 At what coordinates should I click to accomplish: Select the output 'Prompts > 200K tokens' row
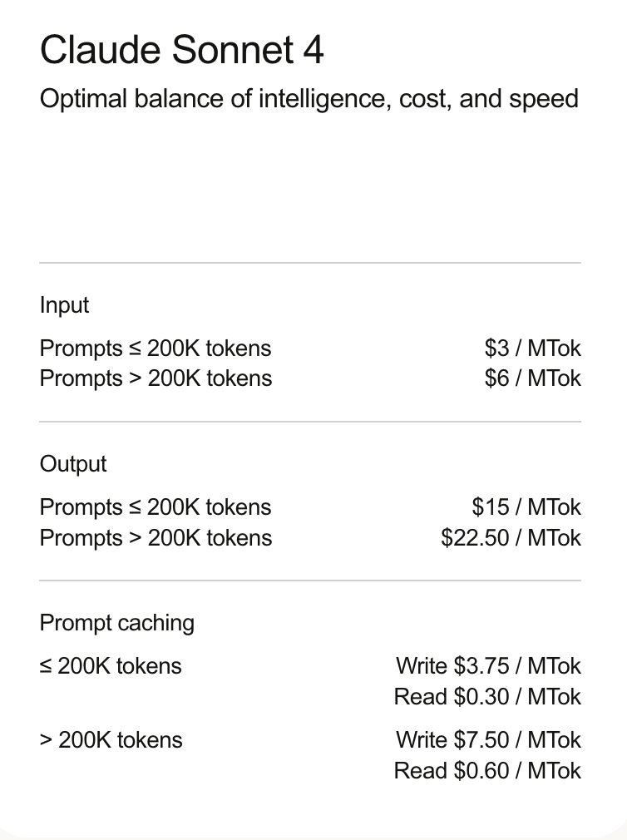tap(156, 538)
